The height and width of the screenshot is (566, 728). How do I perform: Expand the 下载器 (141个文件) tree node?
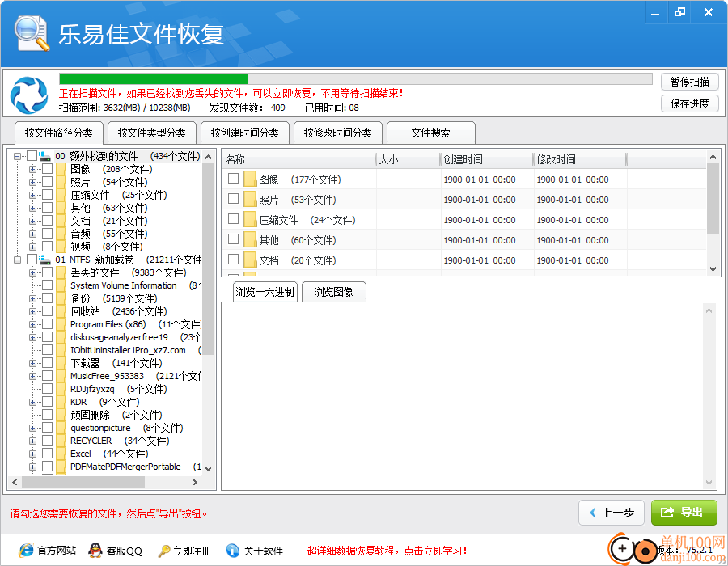pos(32,363)
